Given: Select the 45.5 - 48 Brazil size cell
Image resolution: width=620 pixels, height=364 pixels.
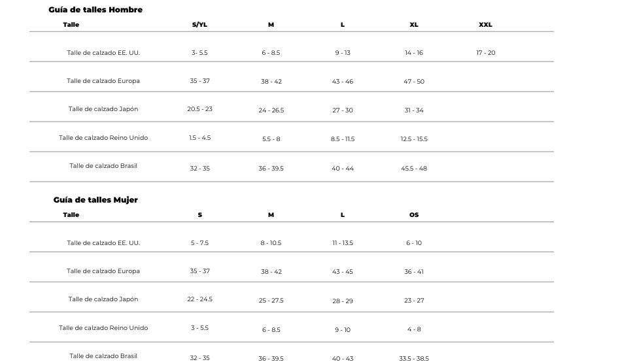Looking at the screenshot, I should coord(414,169).
